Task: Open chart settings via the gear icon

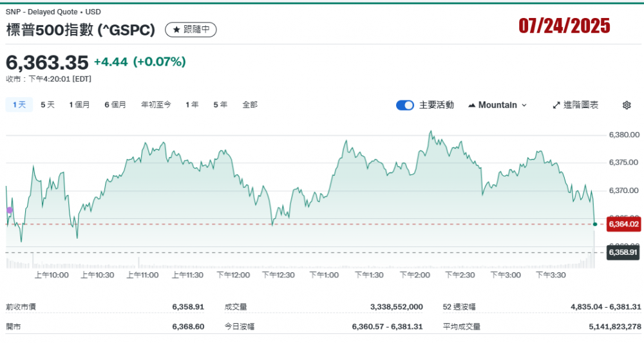Action: pyautogui.click(x=627, y=105)
